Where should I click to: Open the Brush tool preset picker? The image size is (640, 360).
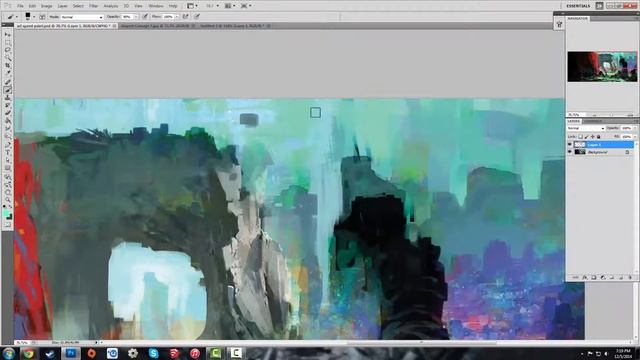[12, 17]
